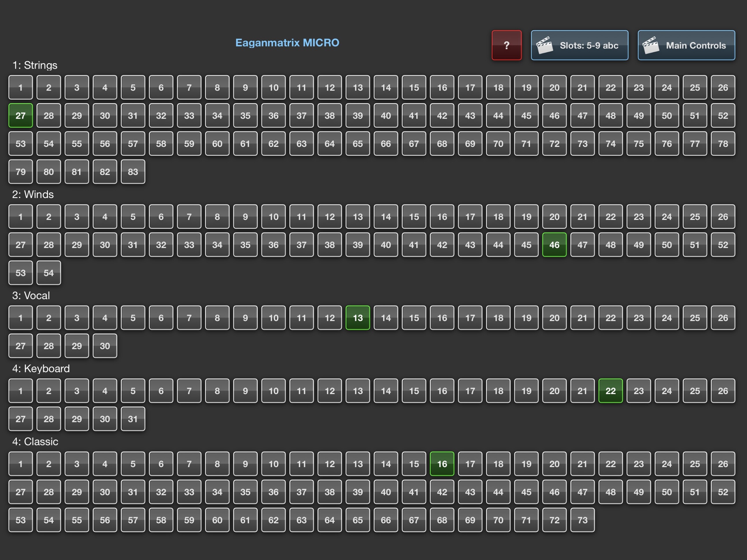
Task: Pick Strings preset 13
Action: [358, 87]
